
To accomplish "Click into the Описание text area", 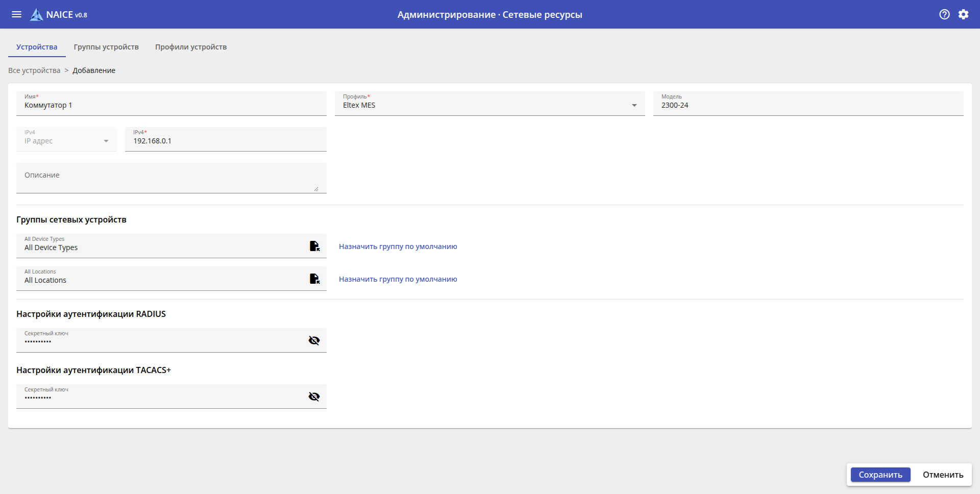I will tap(171, 178).
